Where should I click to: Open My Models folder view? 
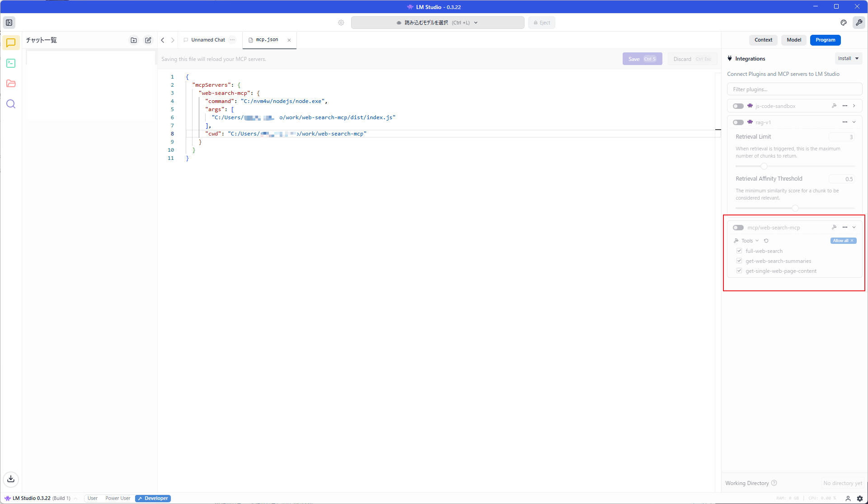pos(11,84)
